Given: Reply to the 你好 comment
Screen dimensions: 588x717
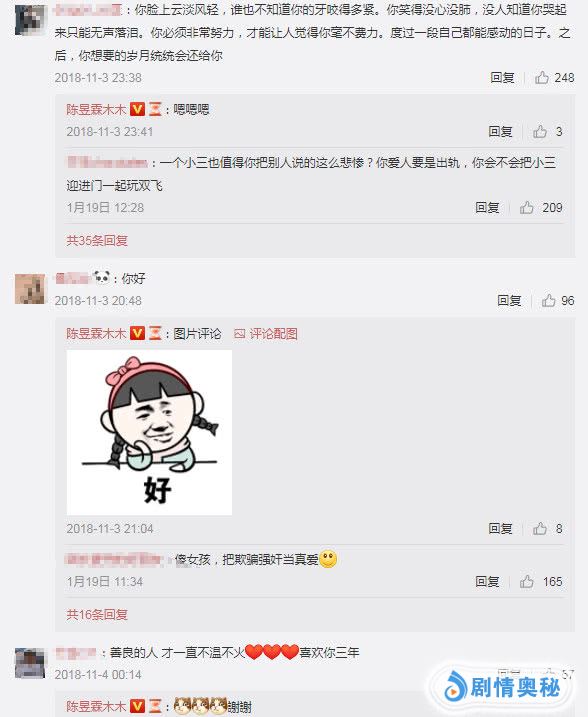Looking at the screenshot, I should (x=509, y=300).
